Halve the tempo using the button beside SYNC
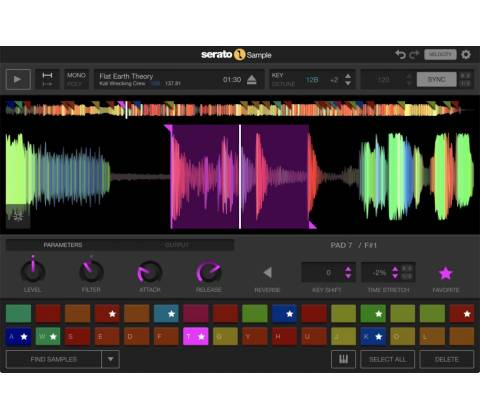480x420 pixels. coord(465,83)
